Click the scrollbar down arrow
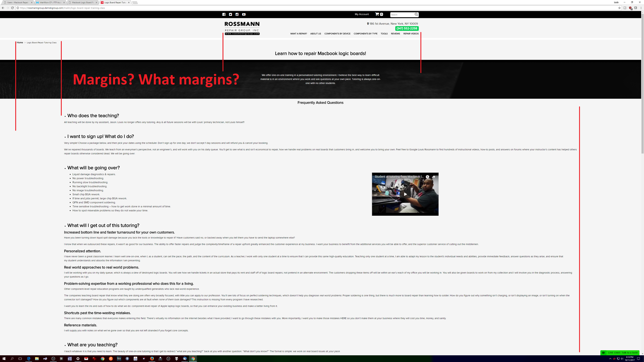Viewport: 644px width, 362px height. pyautogui.click(x=642, y=354)
